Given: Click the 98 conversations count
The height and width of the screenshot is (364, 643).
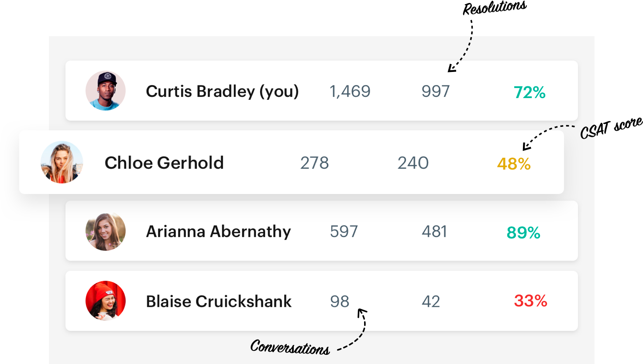Looking at the screenshot, I should 340,301.
